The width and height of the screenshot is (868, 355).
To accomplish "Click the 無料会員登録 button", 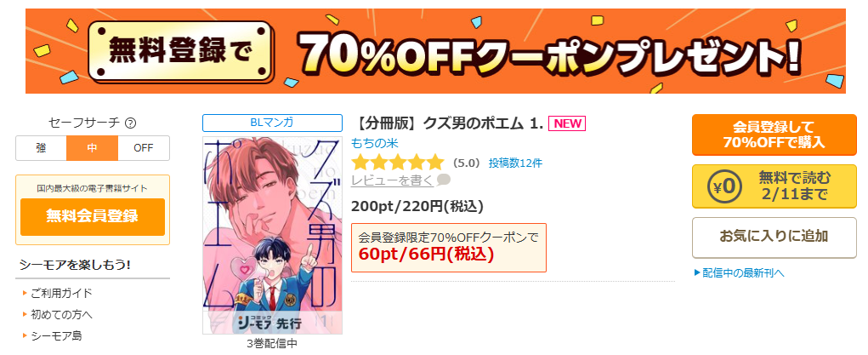I will [93, 217].
